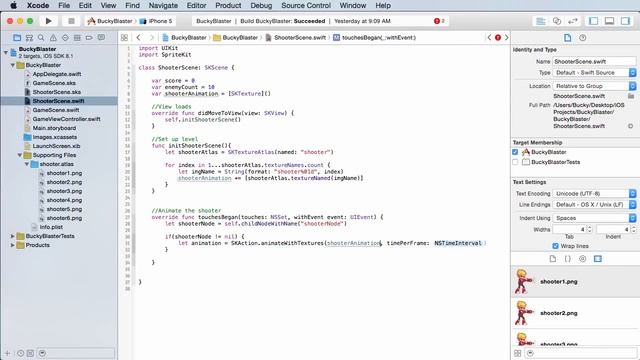Open the Text Encoding dropdown
Image resolution: width=640 pixels, height=360 pixels.
coord(594,193)
